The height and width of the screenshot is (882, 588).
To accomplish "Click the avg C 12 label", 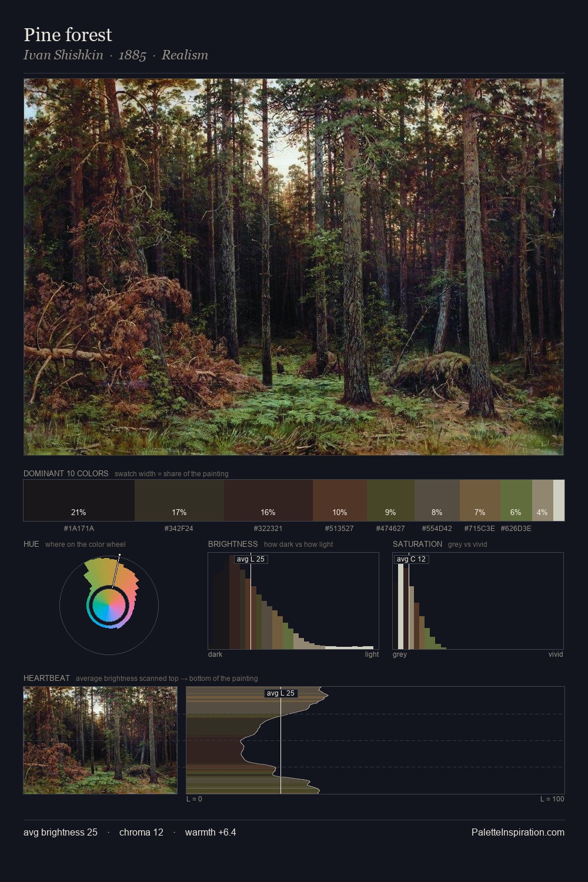I will [x=411, y=559].
